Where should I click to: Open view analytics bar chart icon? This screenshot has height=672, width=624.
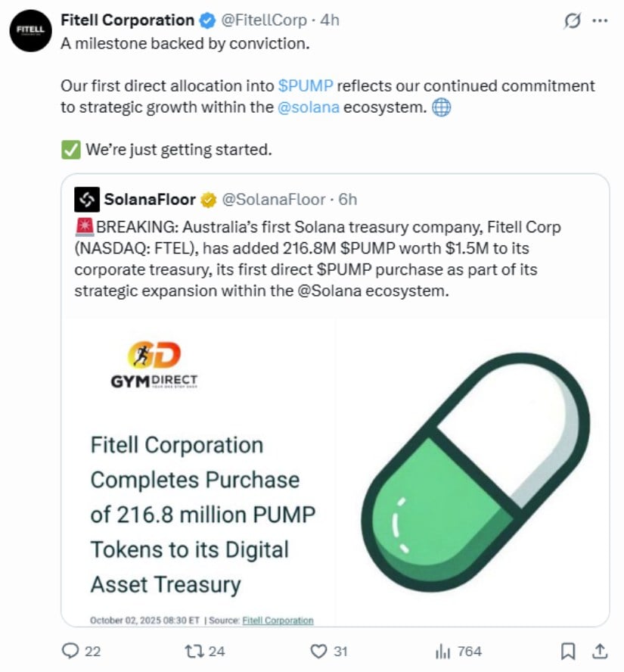point(442,651)
